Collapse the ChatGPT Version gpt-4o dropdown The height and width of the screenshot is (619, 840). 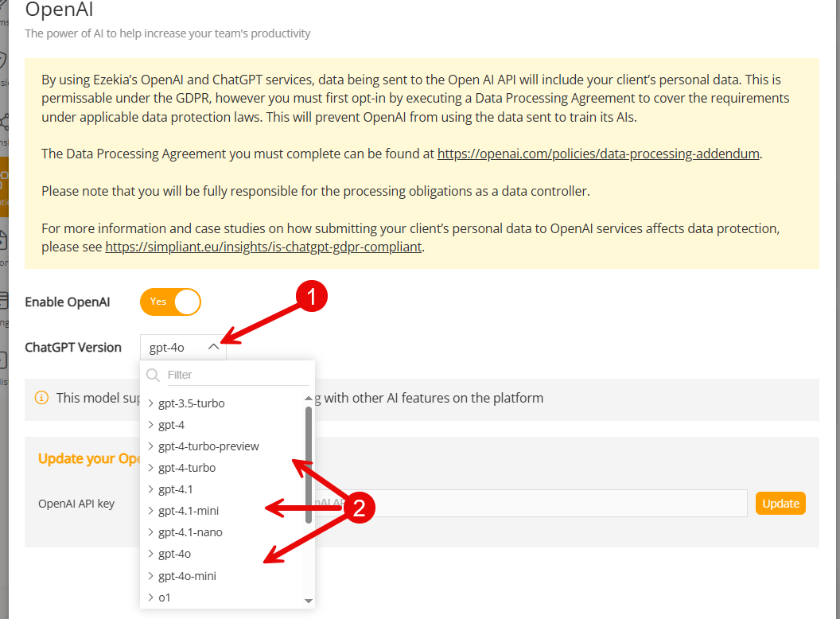[183, 347]
